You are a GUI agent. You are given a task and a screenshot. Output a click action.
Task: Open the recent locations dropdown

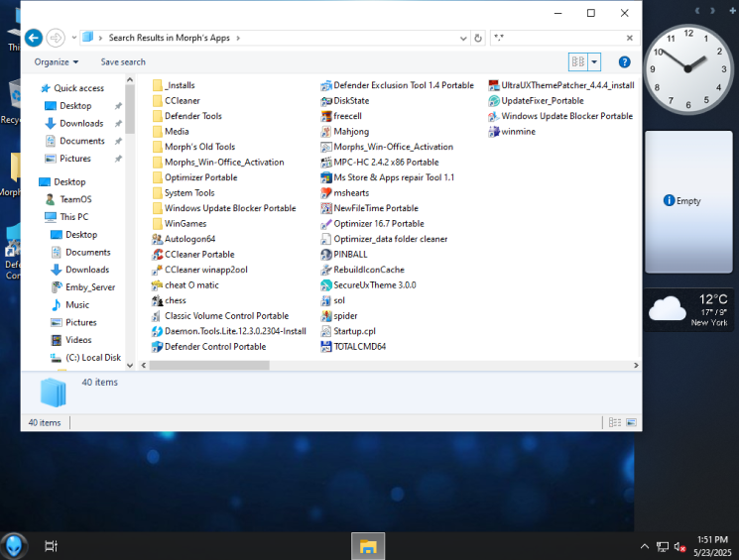pos(74,38)
